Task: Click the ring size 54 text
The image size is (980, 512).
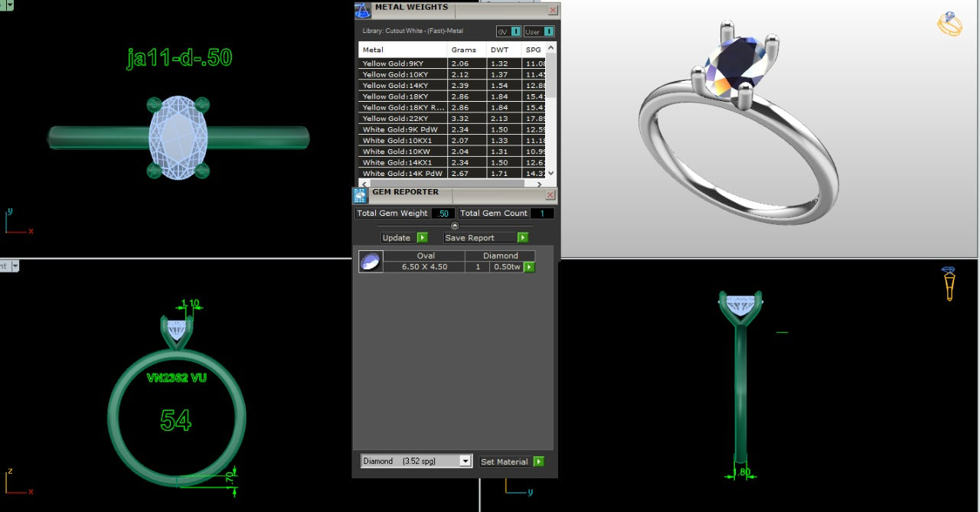Action: click(175, 420)
